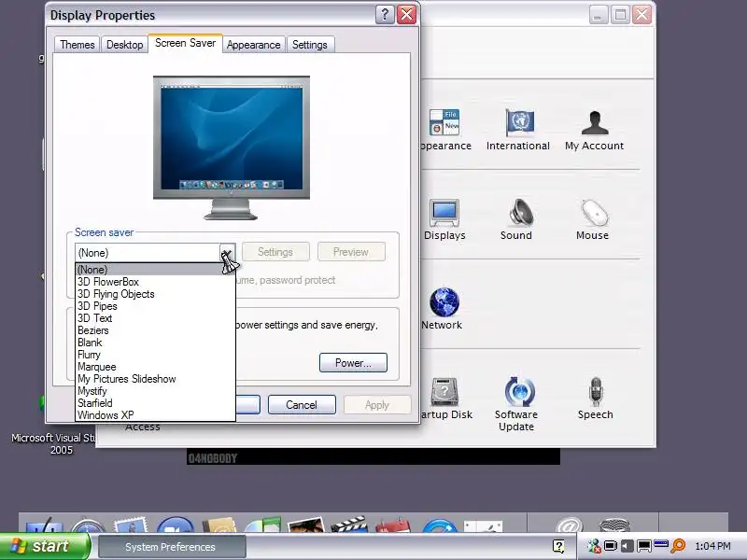The width and height of the screenshot is (747, 560).
Task: Pick Marquee from the list
Action: click(x=155, y=367)
